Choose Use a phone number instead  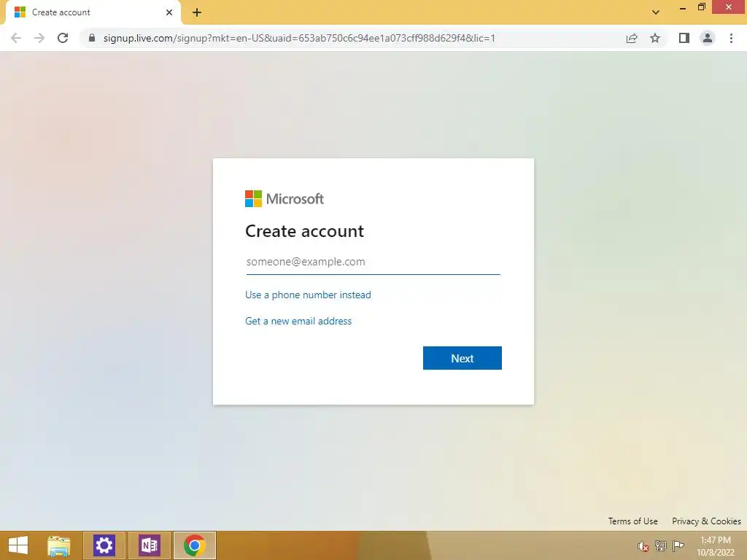(x=308, y=295)
